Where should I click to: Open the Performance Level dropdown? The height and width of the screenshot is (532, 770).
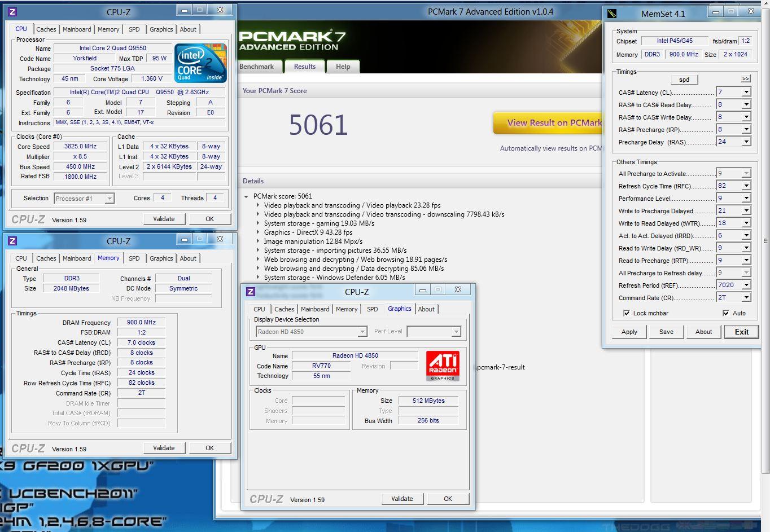pyautogui.click(x=746, y=198)
